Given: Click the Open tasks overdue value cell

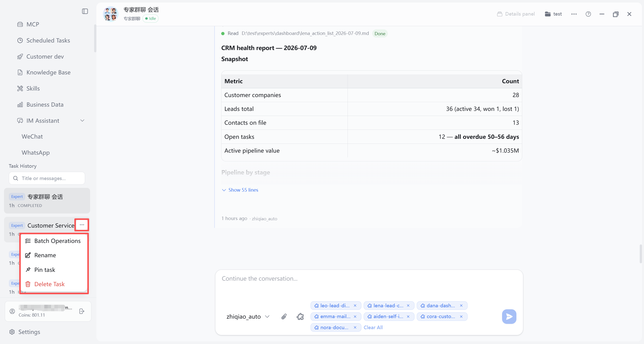Looking at the screenshot, I should 435,137.
